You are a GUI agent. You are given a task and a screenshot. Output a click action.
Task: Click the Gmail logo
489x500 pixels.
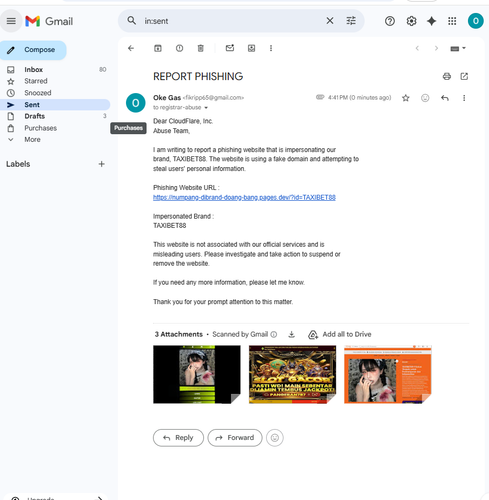click(x=49, y=21)
